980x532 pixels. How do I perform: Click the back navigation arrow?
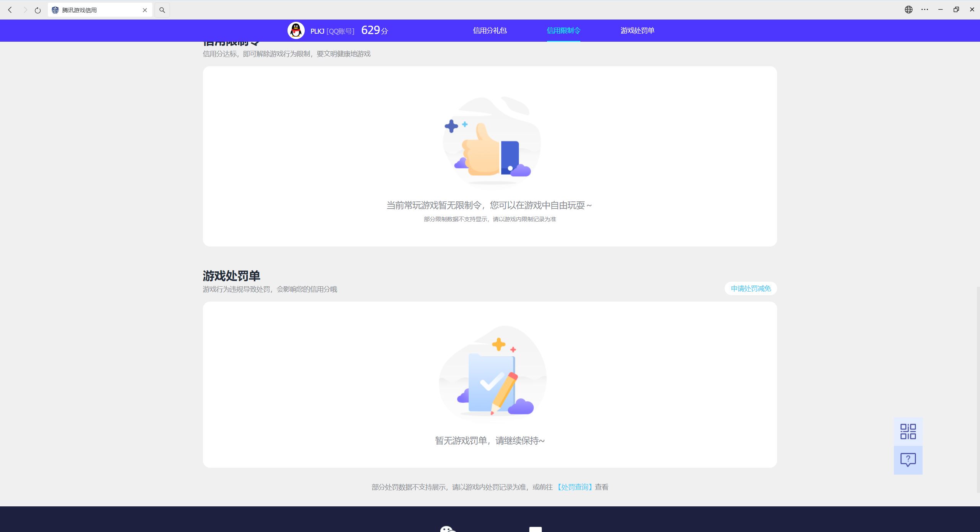(x=10, y=10)
